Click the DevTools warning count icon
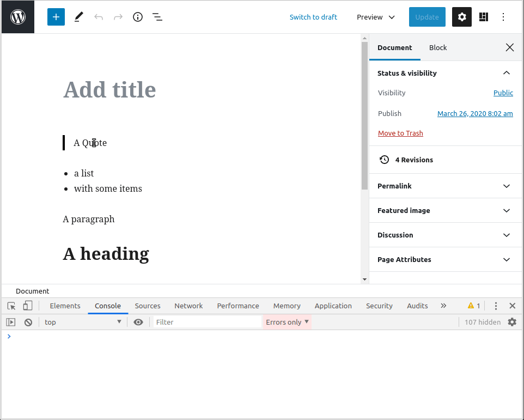The height and width of the screenshot is (420, 524). (473, 306)
